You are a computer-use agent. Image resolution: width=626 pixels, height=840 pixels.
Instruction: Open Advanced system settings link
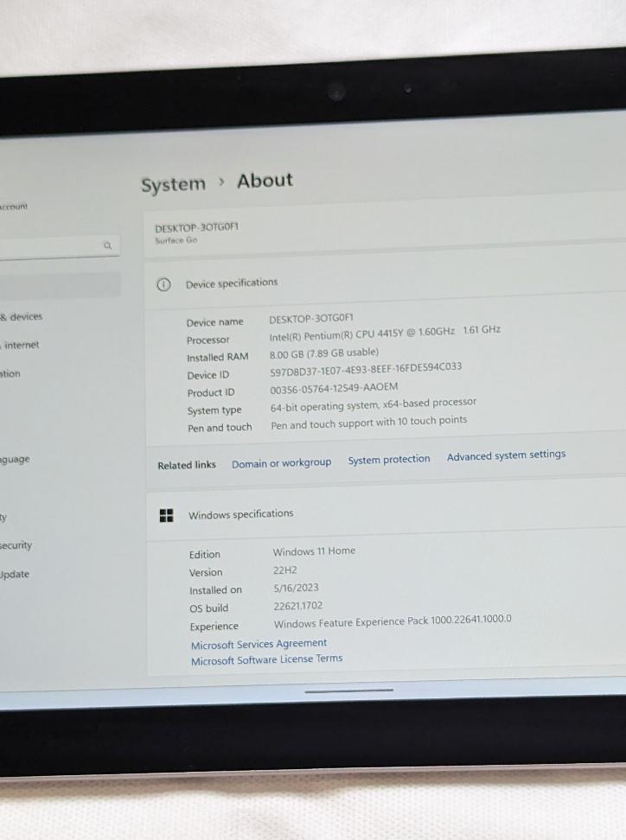click(x=506, y=455)
